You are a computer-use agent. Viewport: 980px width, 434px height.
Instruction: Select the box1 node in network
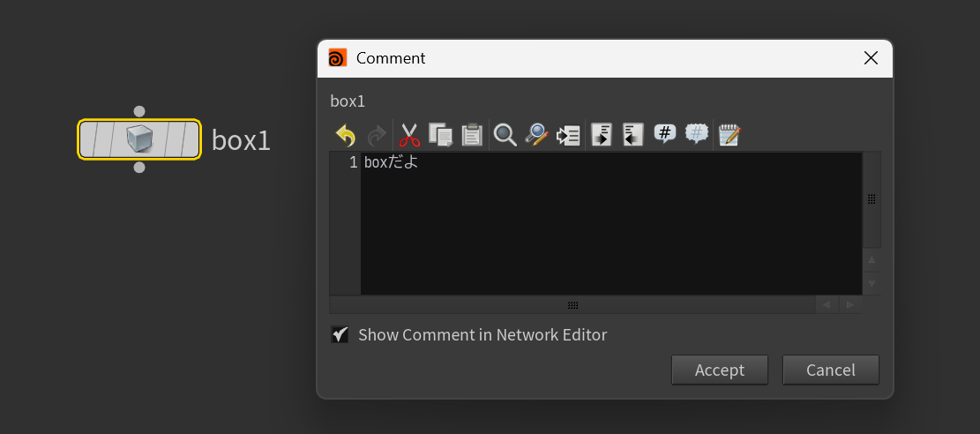point(139,139)
